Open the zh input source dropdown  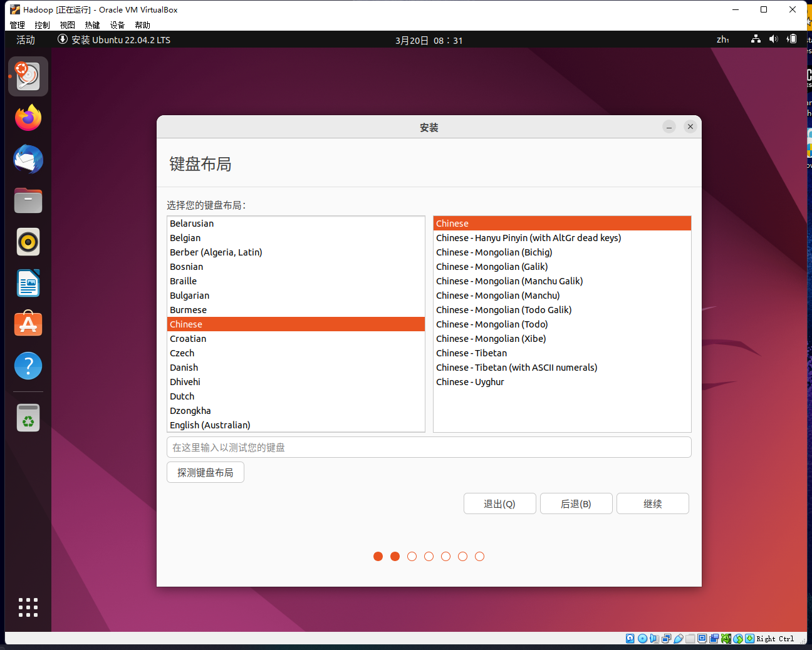722,39
